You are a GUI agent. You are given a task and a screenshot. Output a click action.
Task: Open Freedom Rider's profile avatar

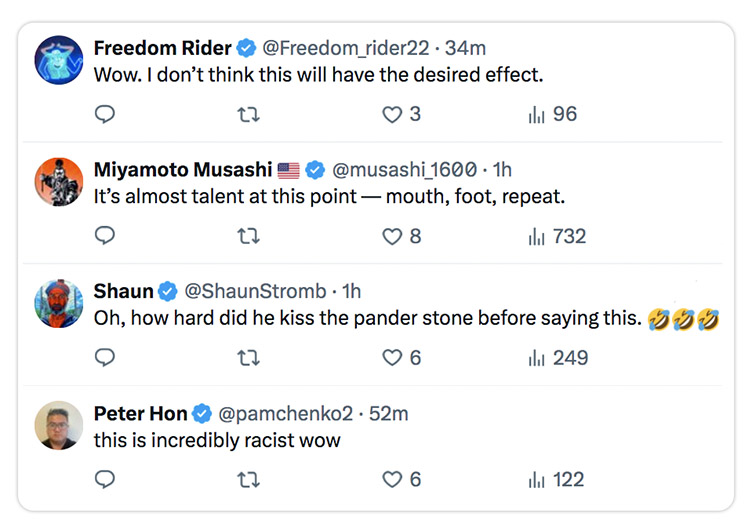coord(58,60)
